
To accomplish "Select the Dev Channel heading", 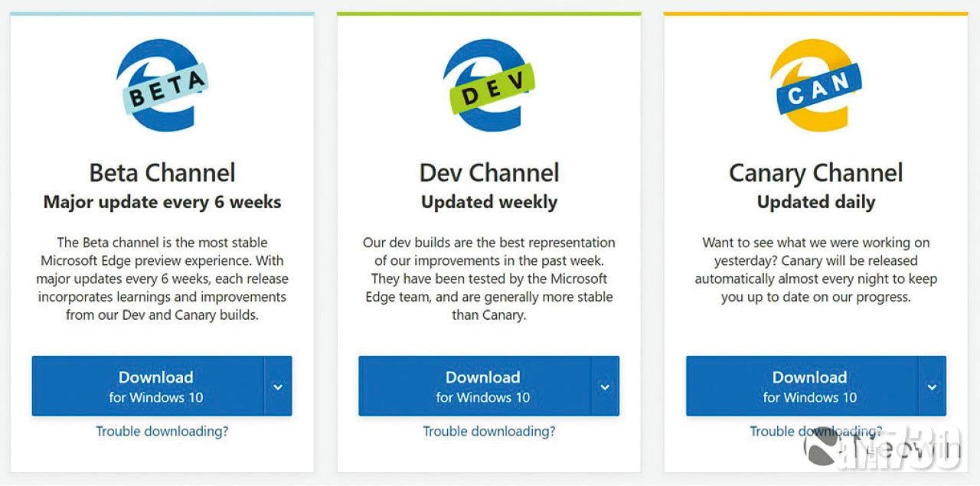I will tap(488, 173).
